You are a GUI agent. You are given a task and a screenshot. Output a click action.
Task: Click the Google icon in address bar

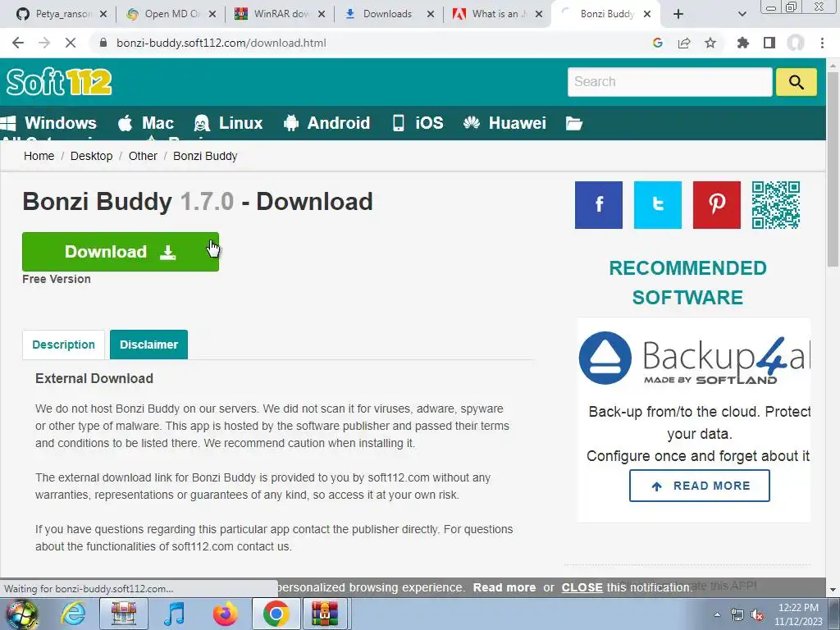pos(658,43)
